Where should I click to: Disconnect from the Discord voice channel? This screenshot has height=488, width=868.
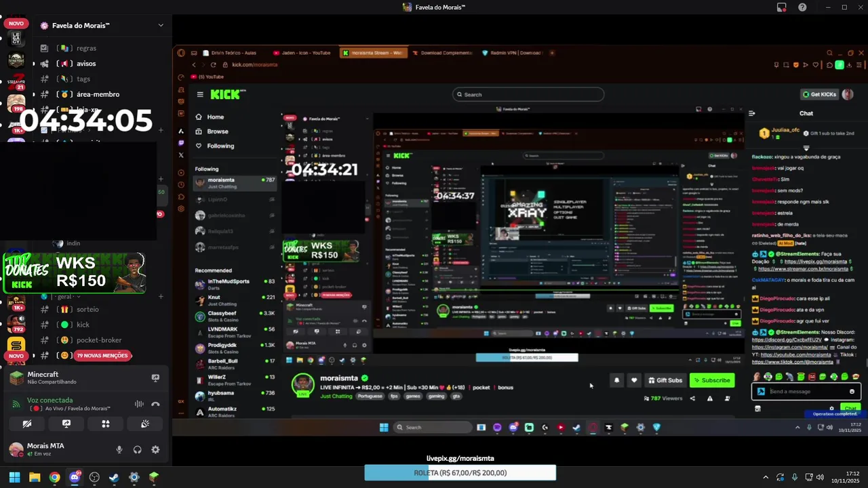click(x=155, y=404)
